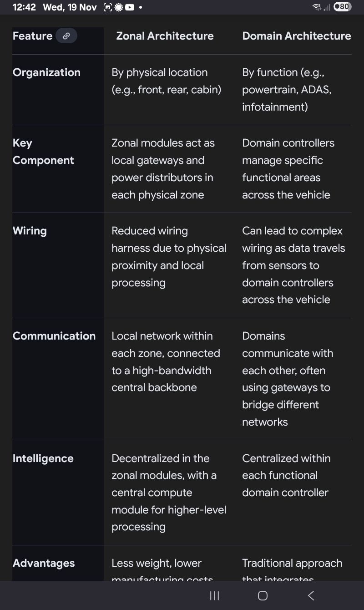Tap the Intelligence row label
364x610 pixels.
click(x=43, y=458)
